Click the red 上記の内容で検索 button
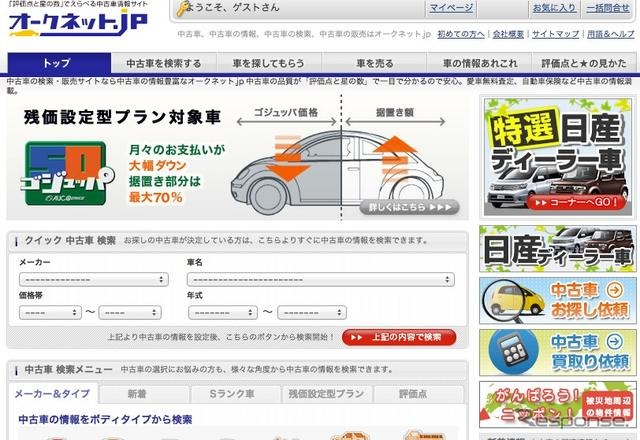The height and width of the screenshot is (440, 640). [x=398, y=337]
